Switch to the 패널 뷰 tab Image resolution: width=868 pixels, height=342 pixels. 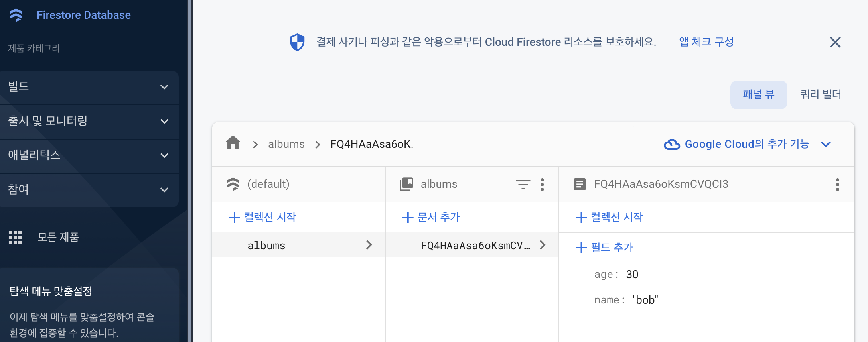pyautogui.click(x=758, y=94)
